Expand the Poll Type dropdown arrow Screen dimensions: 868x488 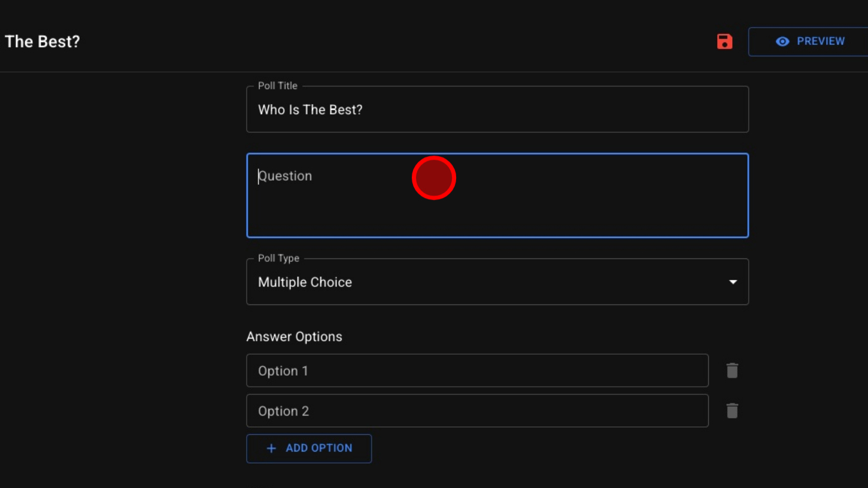tap(733, 282)
